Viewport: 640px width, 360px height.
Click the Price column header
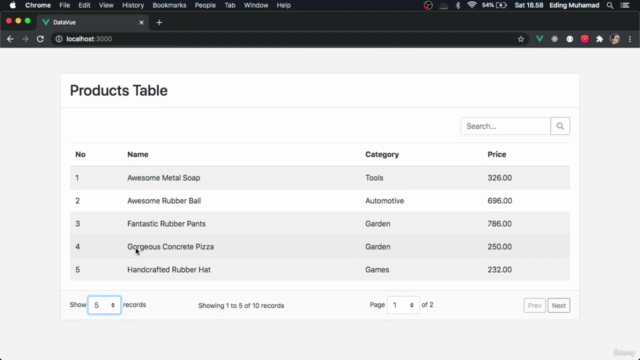click(497, 154)
